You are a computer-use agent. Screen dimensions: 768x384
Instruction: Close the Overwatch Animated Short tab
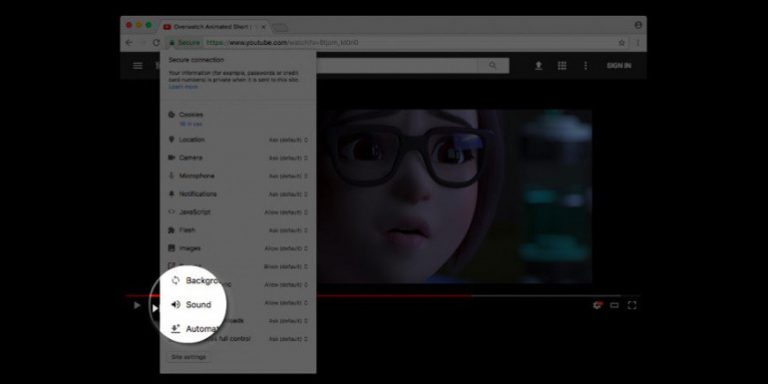pyautogui.click(x=264, y=27)
